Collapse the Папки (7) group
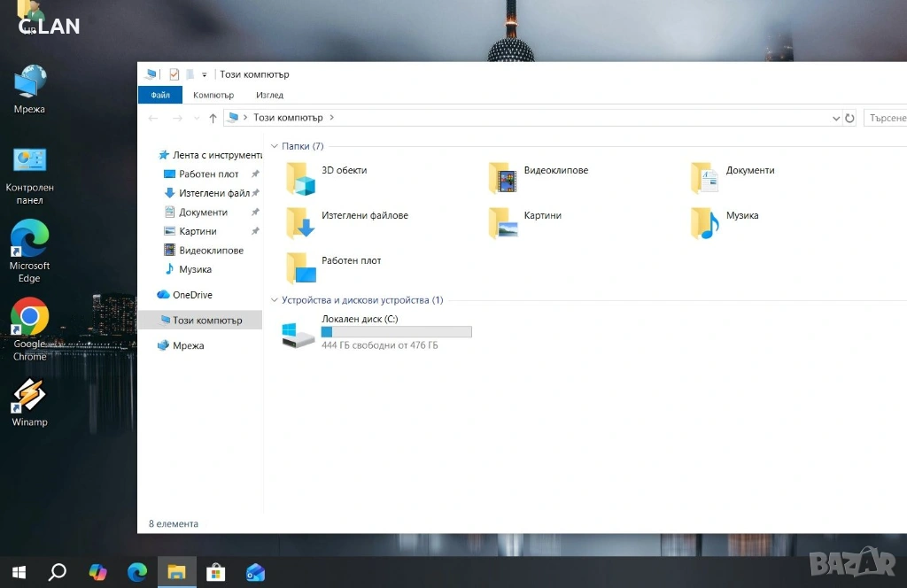The image size is (907, 588). tap(274, 146)
